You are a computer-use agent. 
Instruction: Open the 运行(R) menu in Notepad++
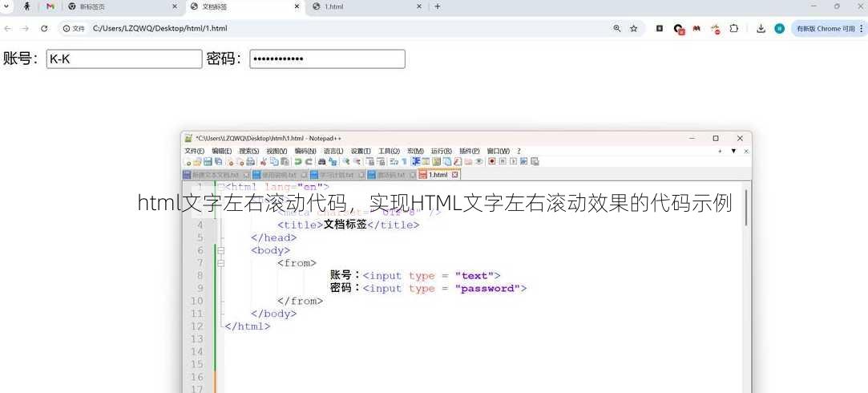[x=441, y=151]
